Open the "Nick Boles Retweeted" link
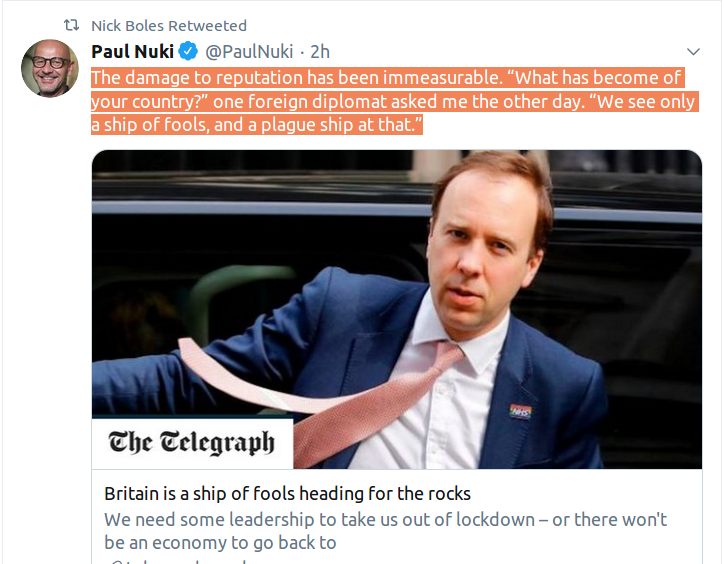 168,25
